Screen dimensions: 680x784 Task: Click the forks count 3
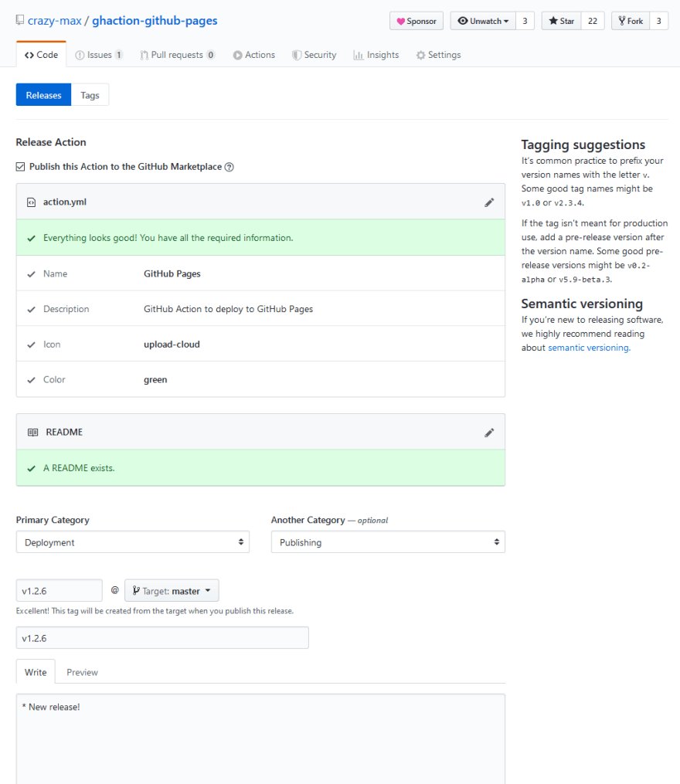click(659, 21)
